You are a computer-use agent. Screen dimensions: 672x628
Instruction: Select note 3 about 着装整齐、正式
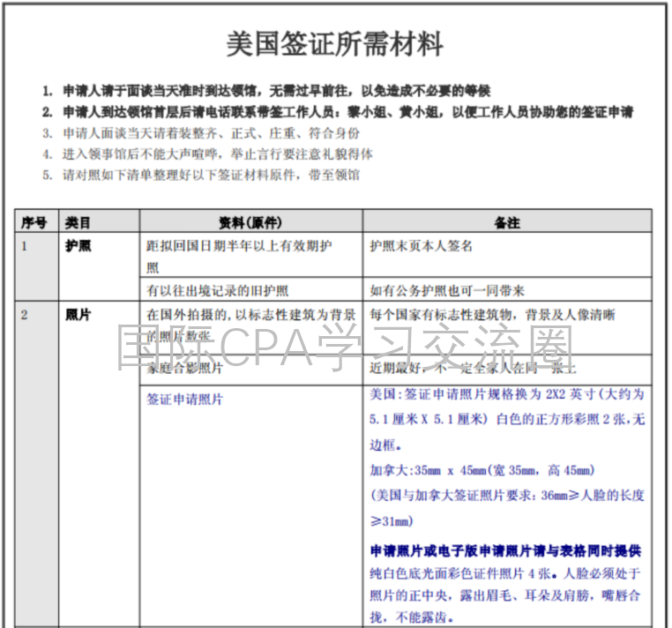click(x=201, y=133)
